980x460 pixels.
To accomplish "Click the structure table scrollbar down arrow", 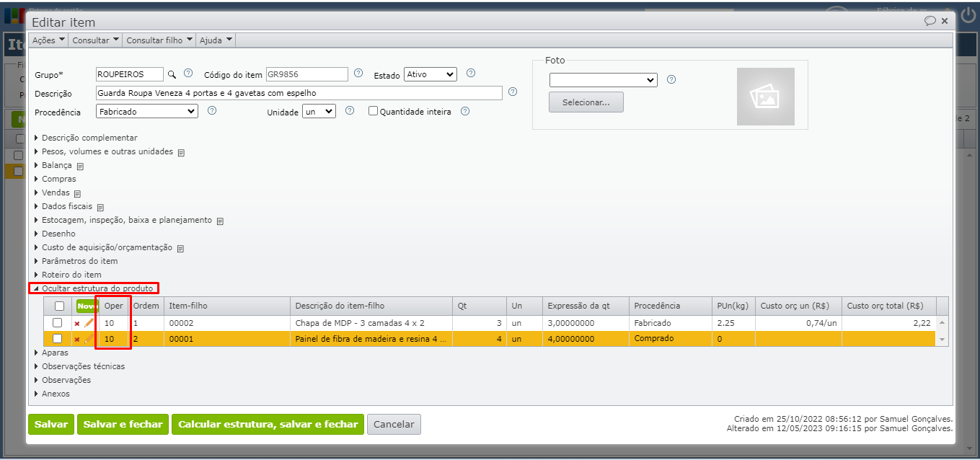I will [x=942, y=339].
